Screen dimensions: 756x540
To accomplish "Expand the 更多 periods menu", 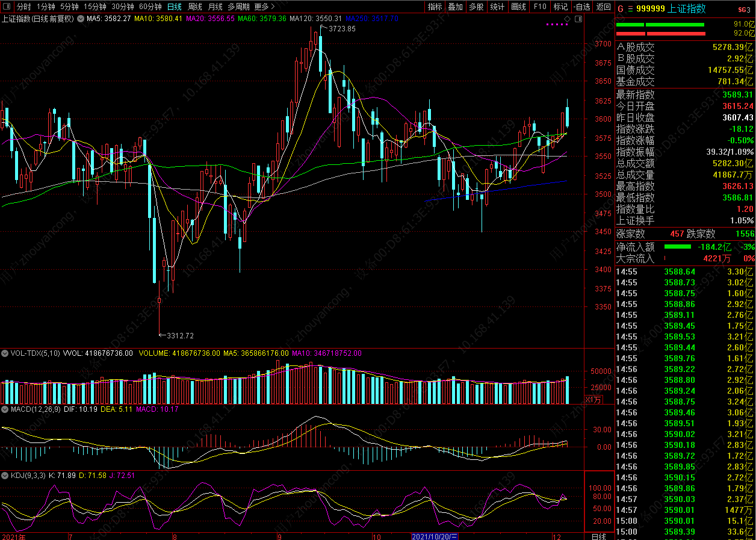I will 264,7.
